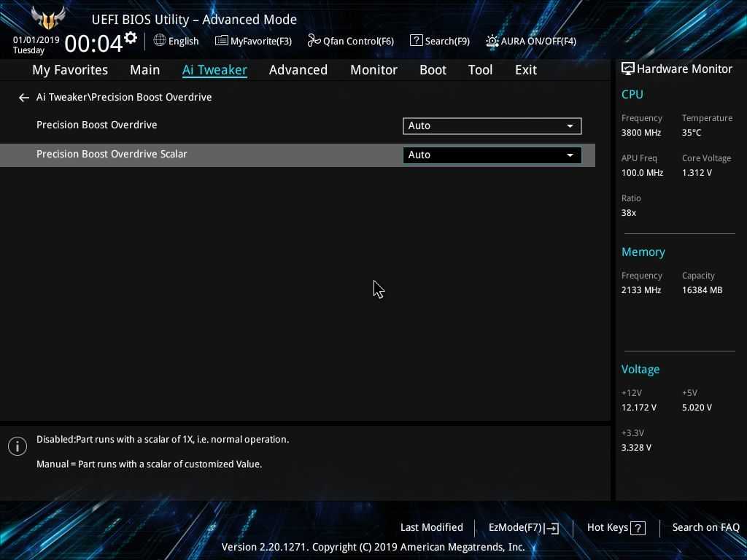Click the back arrow next to Ai Tweaker path

[24, 97]
